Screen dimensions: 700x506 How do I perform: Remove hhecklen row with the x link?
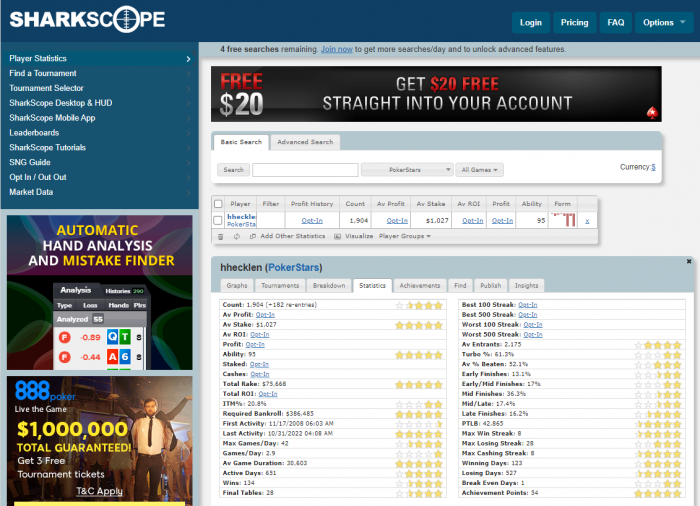pos(587,221)
